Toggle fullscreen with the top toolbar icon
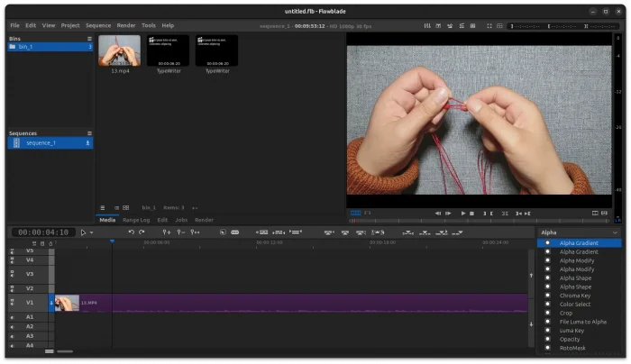This screenshot has height=364, width=631. pyautogui.click(x=489, y=26)
